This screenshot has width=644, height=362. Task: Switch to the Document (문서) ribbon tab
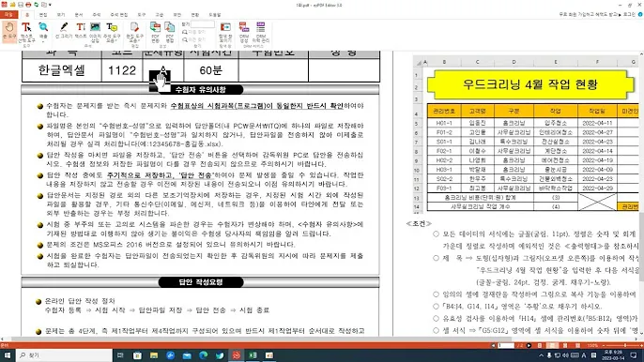pos(79,15)
